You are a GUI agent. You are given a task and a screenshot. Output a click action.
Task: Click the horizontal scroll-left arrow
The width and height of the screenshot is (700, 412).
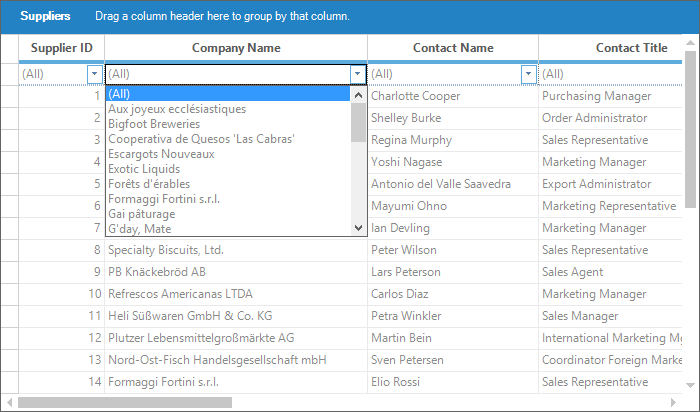coord(9,402)
